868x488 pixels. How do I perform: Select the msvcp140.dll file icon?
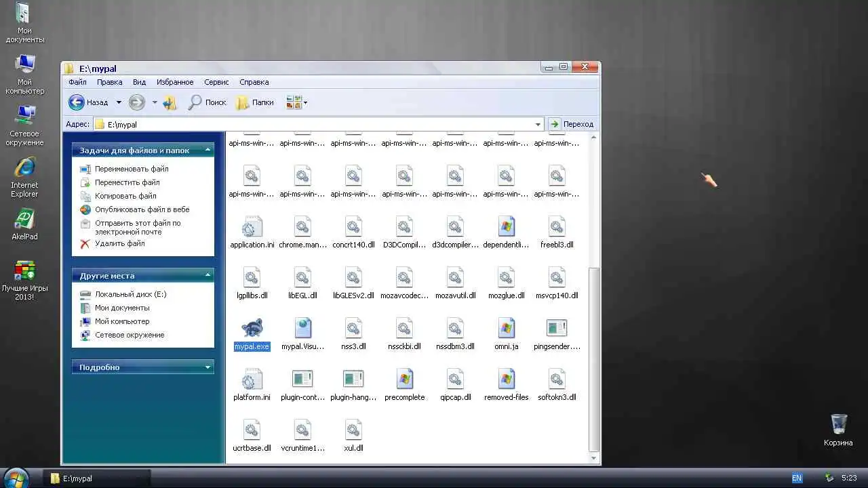[557, 277]
